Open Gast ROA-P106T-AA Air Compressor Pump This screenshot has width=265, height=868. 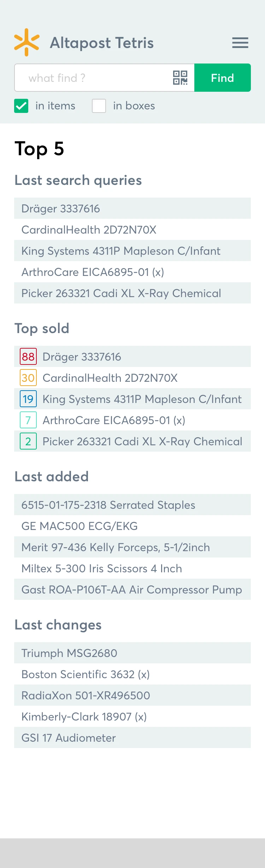(131, 590)
